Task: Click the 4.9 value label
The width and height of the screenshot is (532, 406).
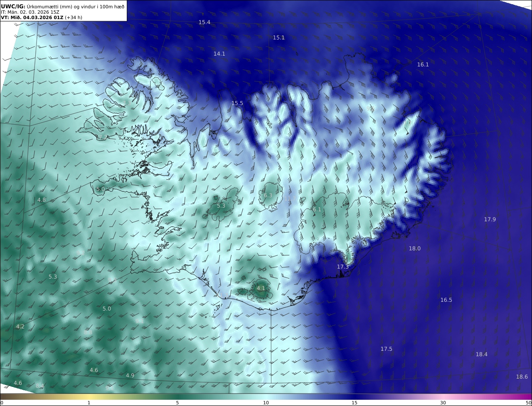Action: coord(130,375)
